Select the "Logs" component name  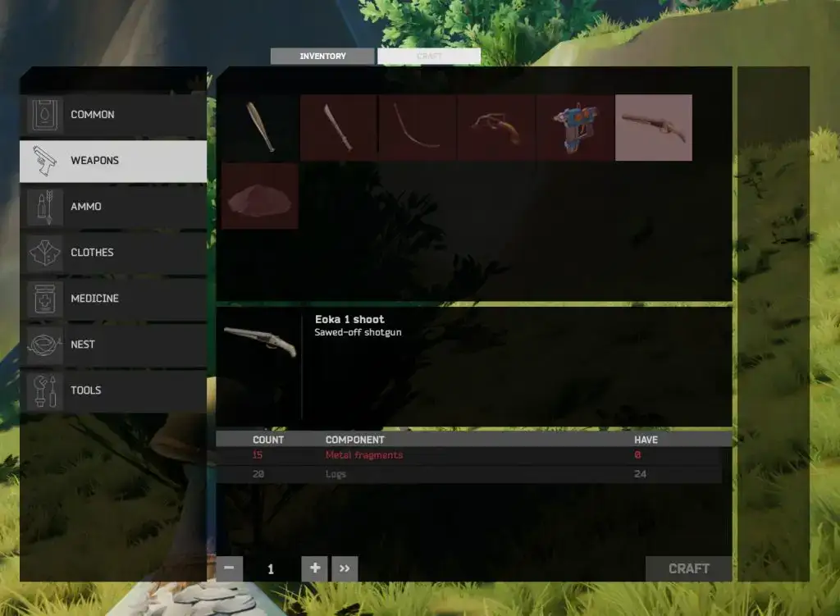(336, 474)
